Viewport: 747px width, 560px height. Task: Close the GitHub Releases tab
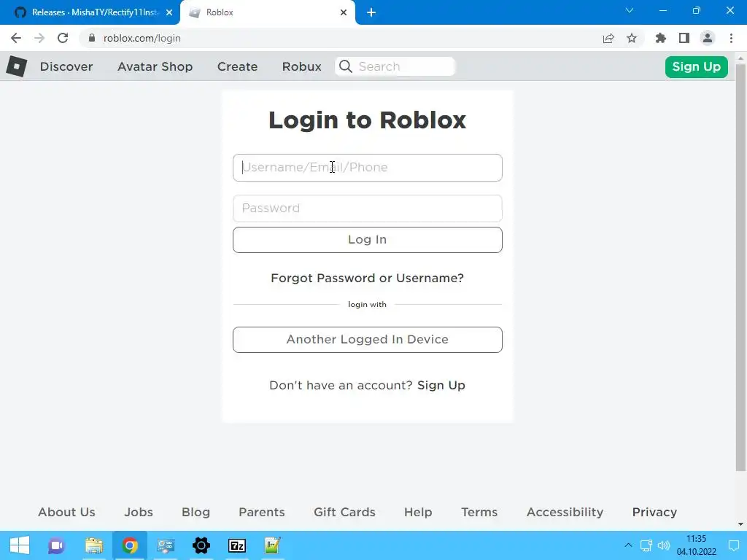coord(169,12)
